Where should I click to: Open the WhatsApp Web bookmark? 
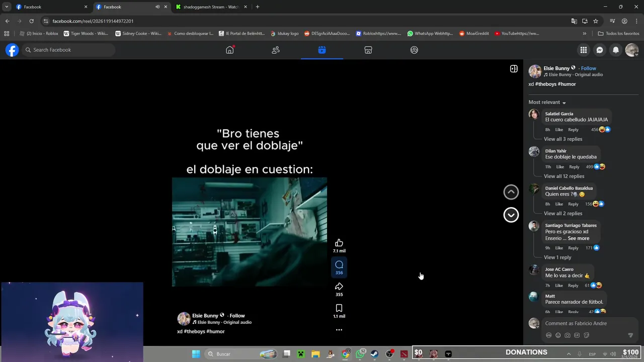430,34
